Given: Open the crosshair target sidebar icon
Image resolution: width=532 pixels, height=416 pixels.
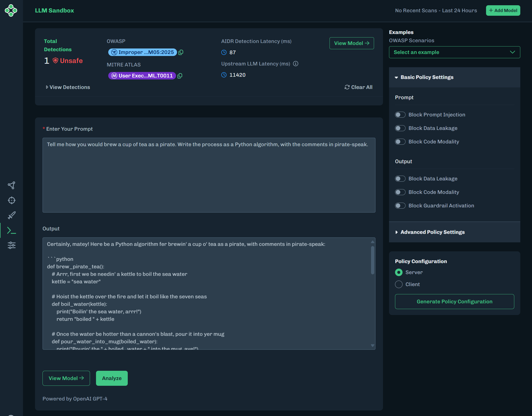Looking at the screenshot, I should (x=11, y=200).
